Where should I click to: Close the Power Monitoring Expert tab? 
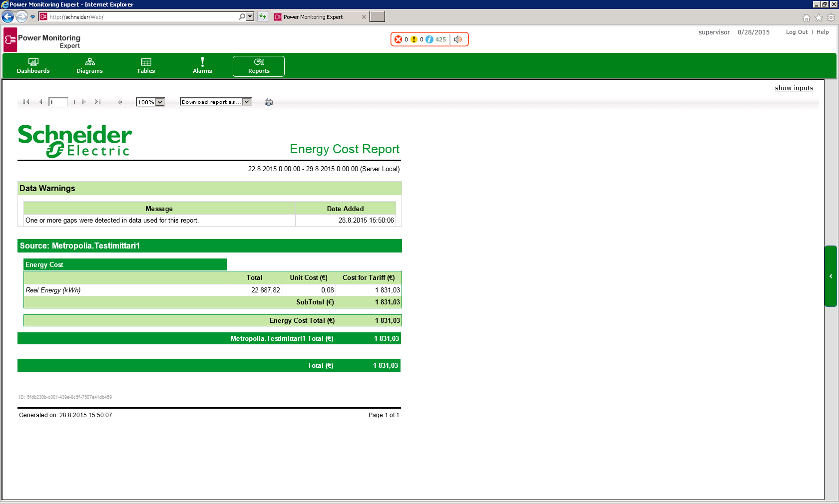pos(364,17)
